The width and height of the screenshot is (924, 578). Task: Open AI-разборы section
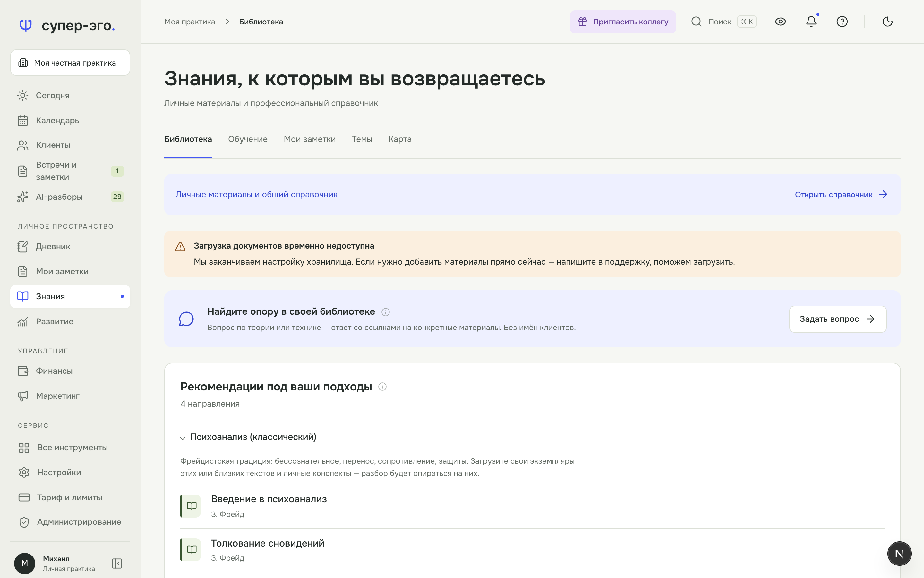click(x=70, y=197)
